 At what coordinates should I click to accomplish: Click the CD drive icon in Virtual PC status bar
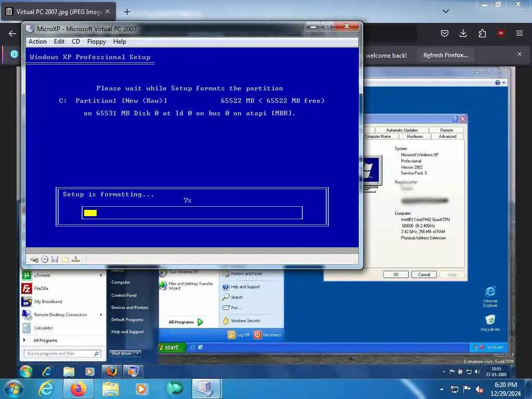(x=45, y=260)
